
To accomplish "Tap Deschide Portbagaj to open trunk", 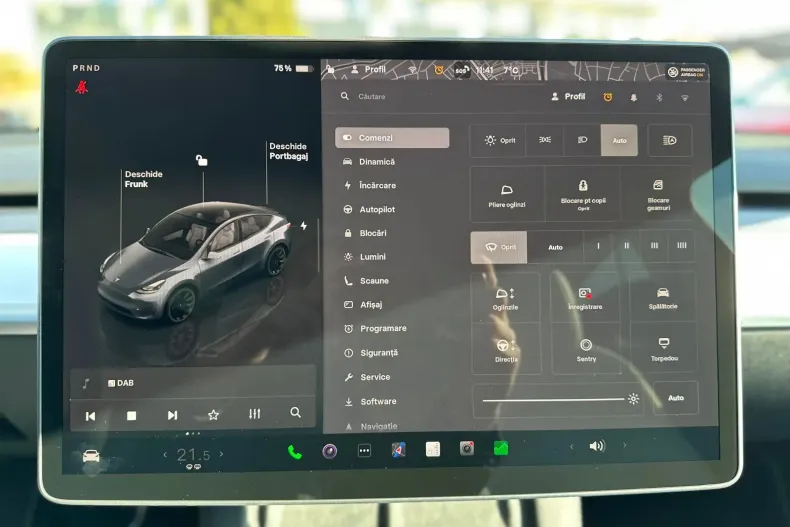I will pyautogui.click(x=288, y=151).
